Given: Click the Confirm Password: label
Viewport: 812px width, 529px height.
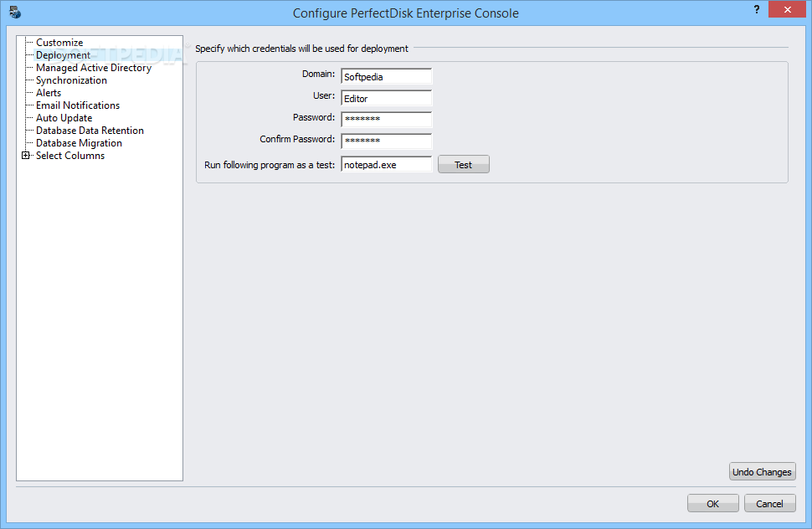Looking at the screenshot, I should tap(297, 139).
